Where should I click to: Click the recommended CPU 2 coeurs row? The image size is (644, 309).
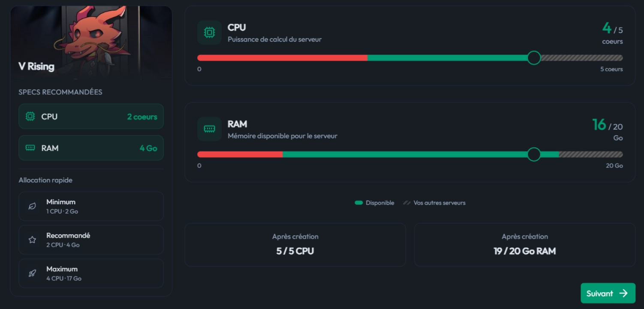coord(91,116)
